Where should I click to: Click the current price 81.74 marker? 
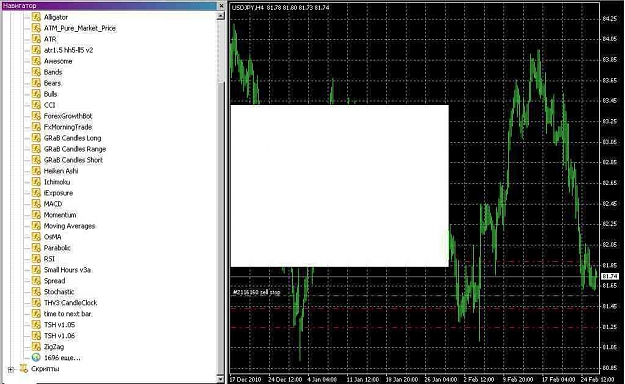click(610, 276)
